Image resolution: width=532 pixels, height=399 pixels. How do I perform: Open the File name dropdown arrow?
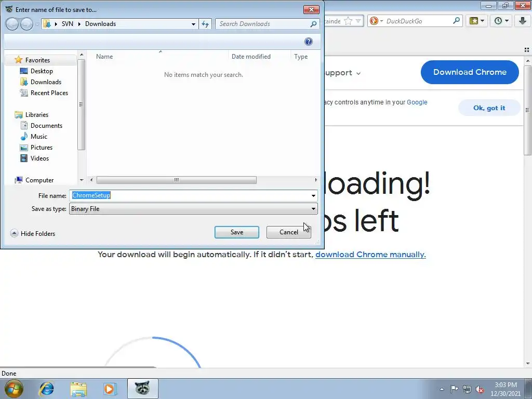click(x=313, y=195)
